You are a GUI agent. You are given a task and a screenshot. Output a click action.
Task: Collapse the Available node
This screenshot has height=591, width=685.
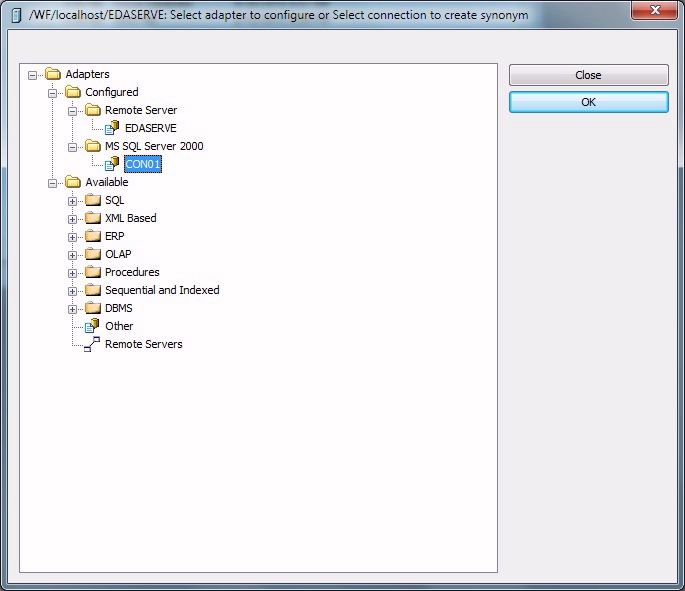click(52, 183)
